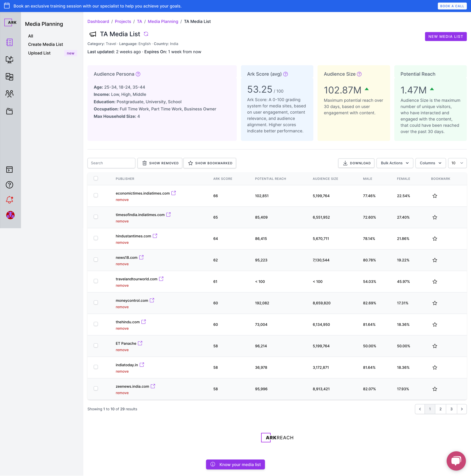Go to Projects breadcrumb

(123, 21)
